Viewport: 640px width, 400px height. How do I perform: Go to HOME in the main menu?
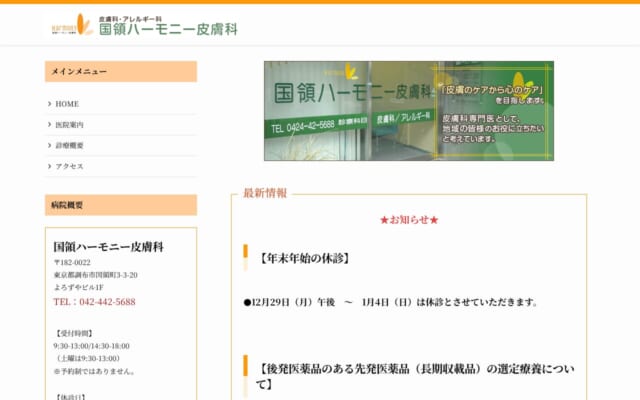click(x=67, y=104)
